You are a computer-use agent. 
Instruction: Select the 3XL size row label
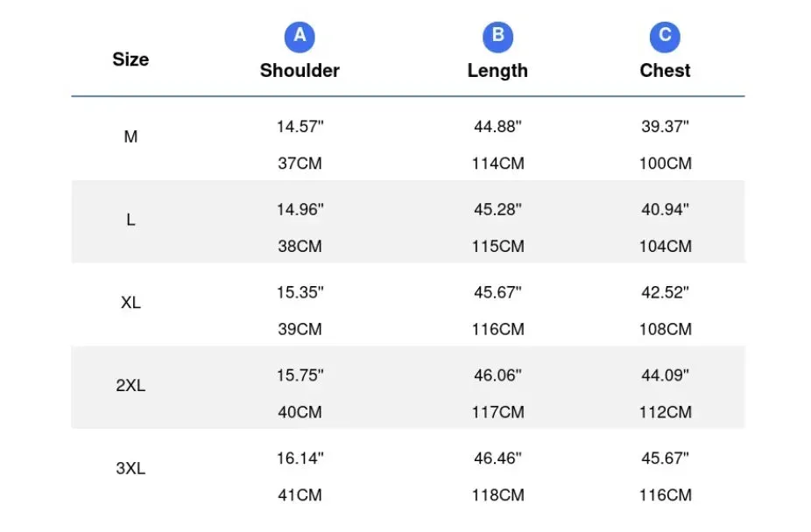tap(130, 468)
